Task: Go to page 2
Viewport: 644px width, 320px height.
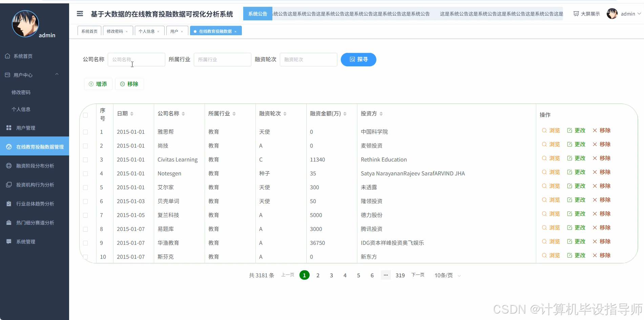Action: click(x=318, y=275)
